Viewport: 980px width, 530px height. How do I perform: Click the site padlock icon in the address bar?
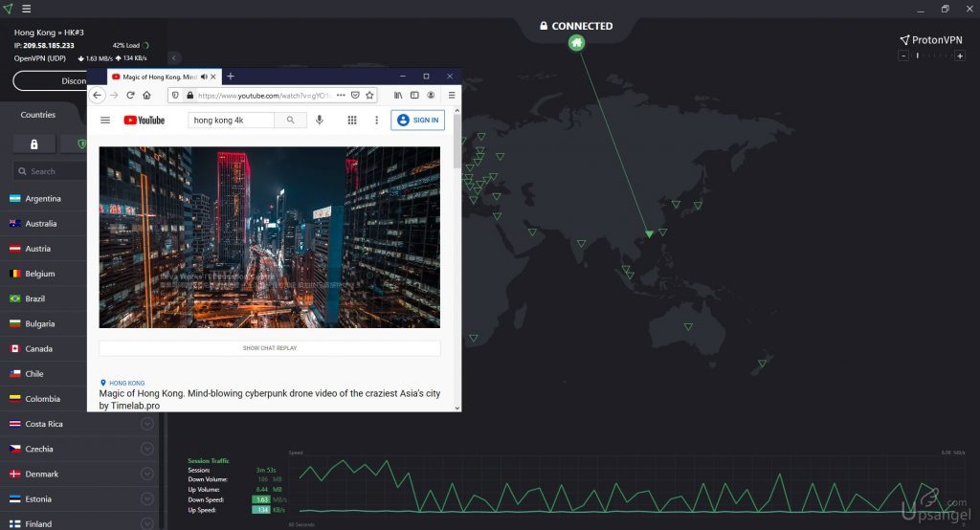pos(190,95)
